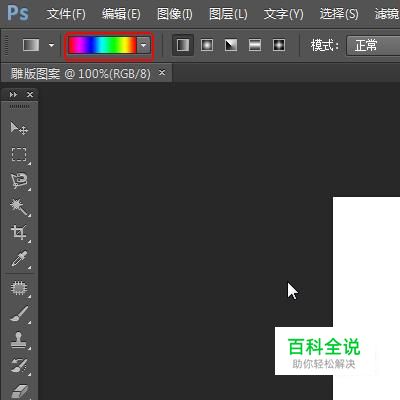Open the 文字(Y) menu
The height and width of the screenshot is (400, 400).
[283, 14]
